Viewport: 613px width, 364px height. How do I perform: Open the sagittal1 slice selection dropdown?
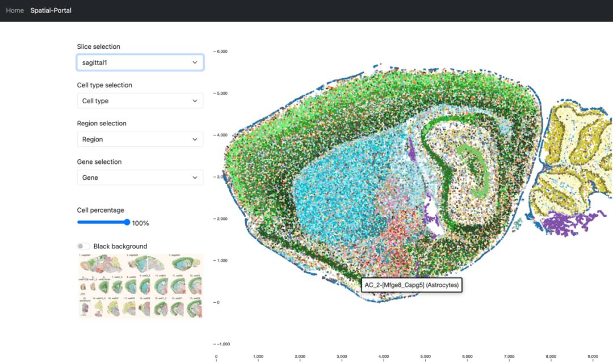coord(140,62)
